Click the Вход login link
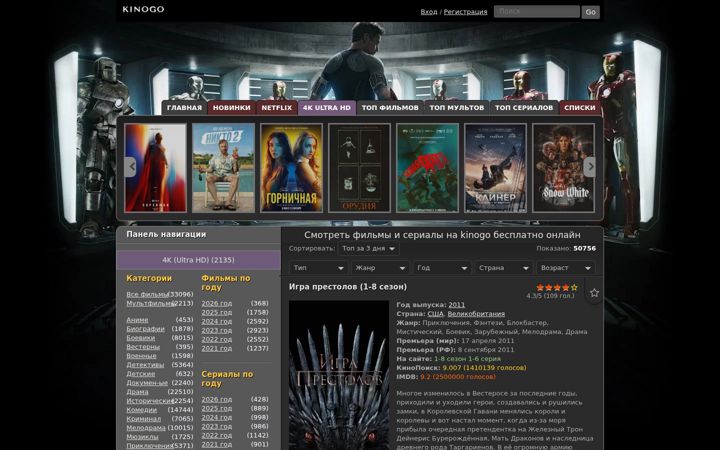This screenshot has width=720, height=450. click(x=428, y=12)
